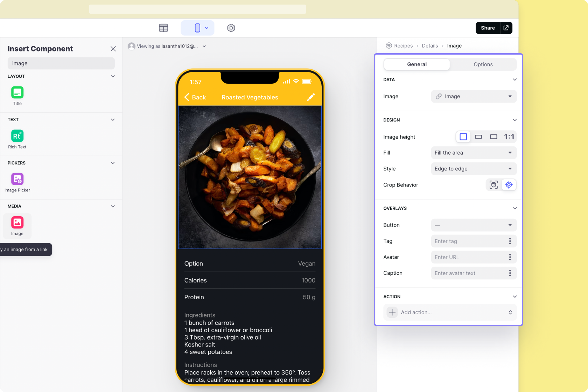Image resolution: width=588 pixels, height=392 pixels.
Task: Open the Fill dropdown
Action: click(474, 153)
